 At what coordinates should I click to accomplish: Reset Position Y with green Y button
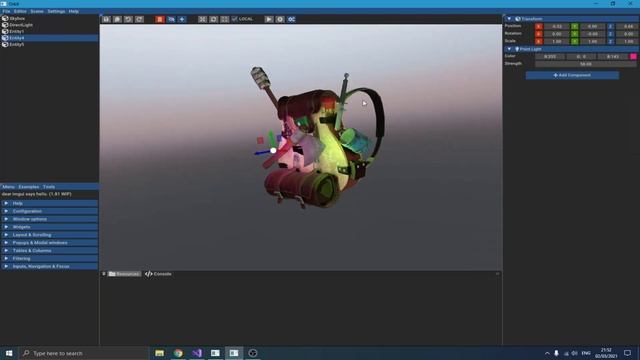click(x=575, y=27)
